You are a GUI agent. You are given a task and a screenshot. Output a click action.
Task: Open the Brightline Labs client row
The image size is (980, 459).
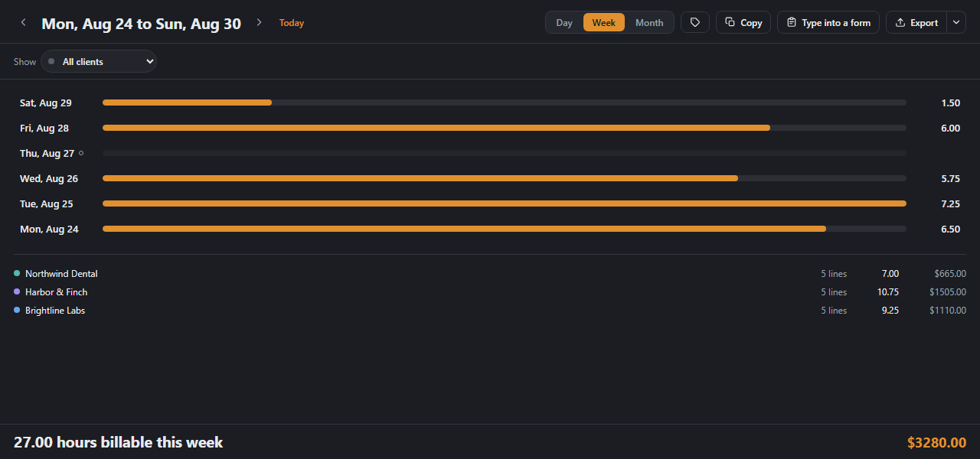[x=490, y=311]
